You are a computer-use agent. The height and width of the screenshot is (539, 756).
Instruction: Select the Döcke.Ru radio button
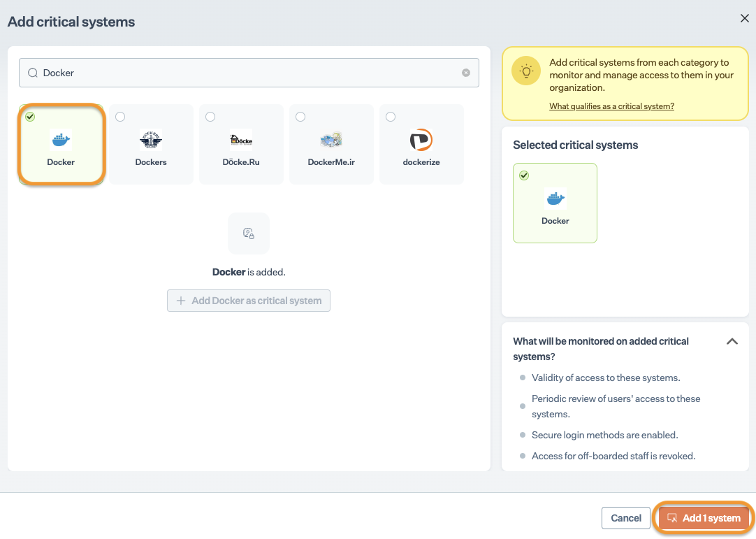[x=210, y=117]
